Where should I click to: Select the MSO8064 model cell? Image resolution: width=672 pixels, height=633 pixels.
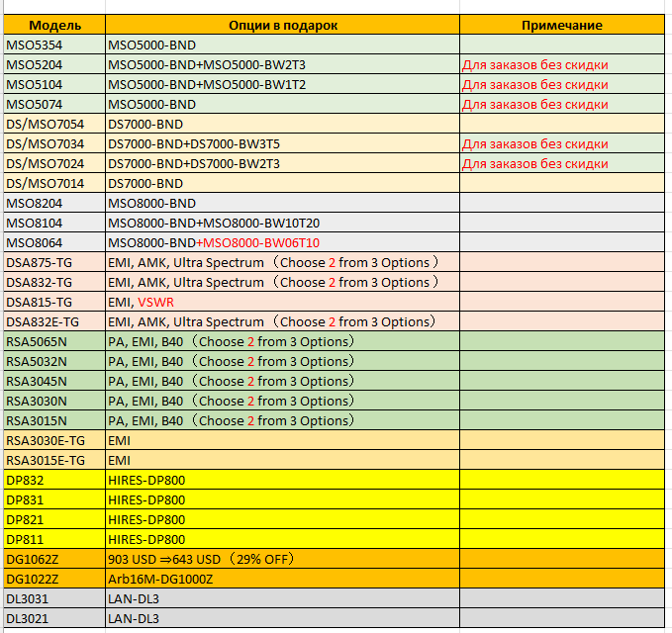[54, 242]
